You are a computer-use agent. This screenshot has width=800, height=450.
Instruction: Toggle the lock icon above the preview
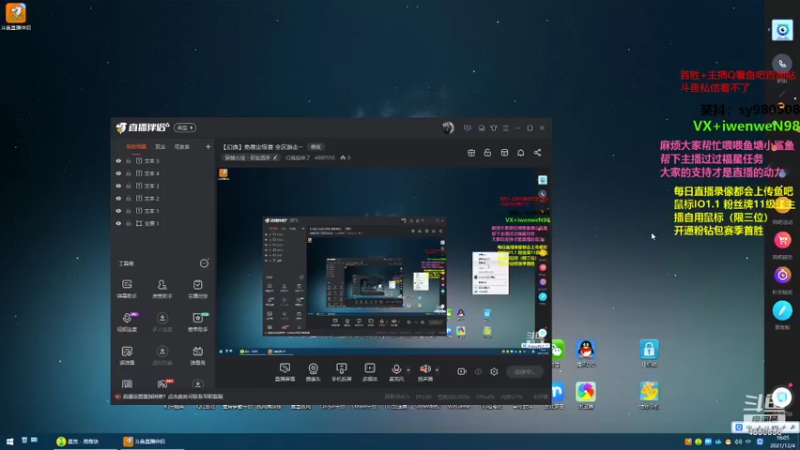(487, 153)
